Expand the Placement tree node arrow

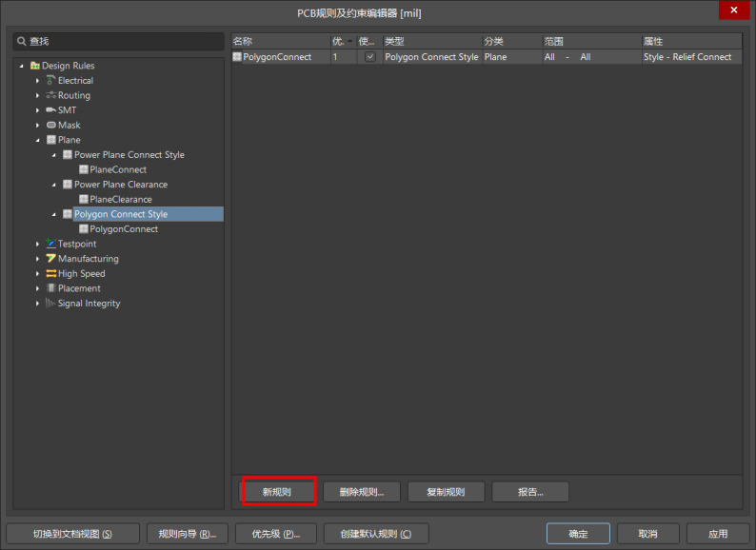pyautogui.click(x=38, y=288)
